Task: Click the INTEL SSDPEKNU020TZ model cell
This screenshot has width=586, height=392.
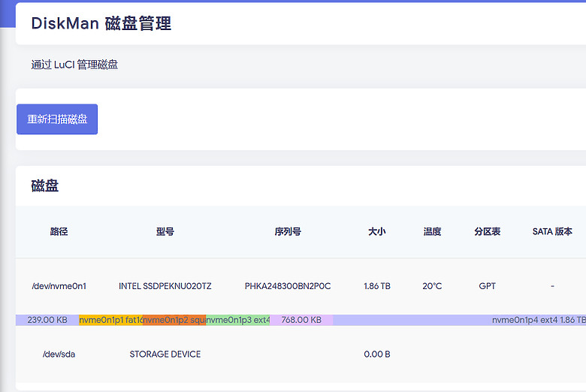Action: [x=165, y=286]
